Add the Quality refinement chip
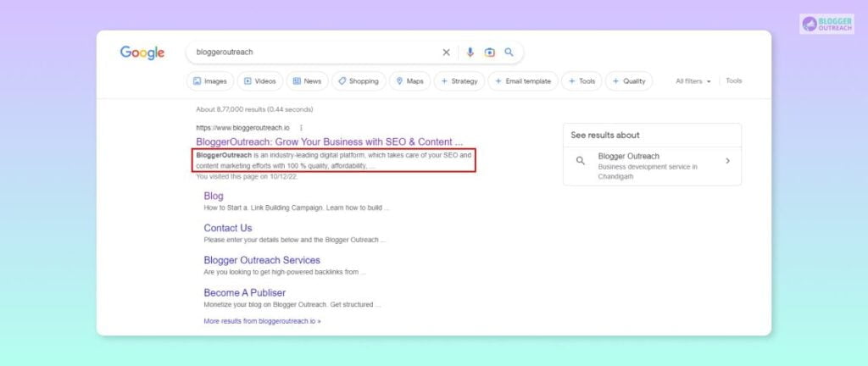Viewport: 868px width, 366px height. tap(629, 81)
